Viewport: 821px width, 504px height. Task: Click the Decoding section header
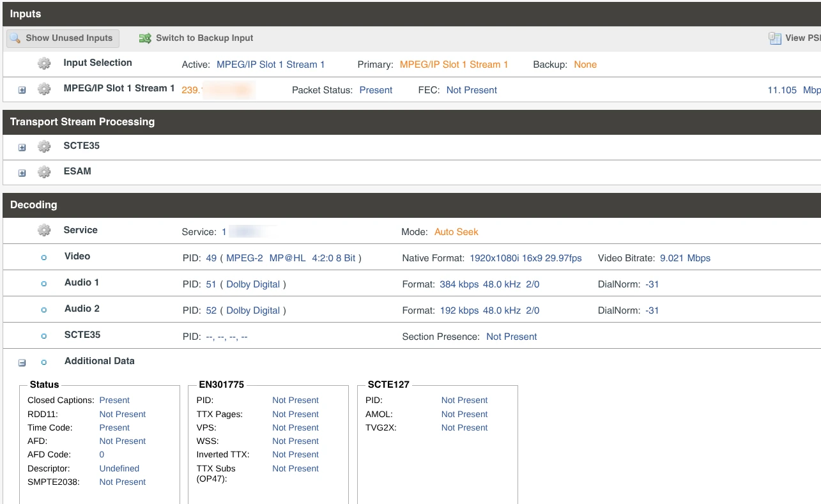411,205
